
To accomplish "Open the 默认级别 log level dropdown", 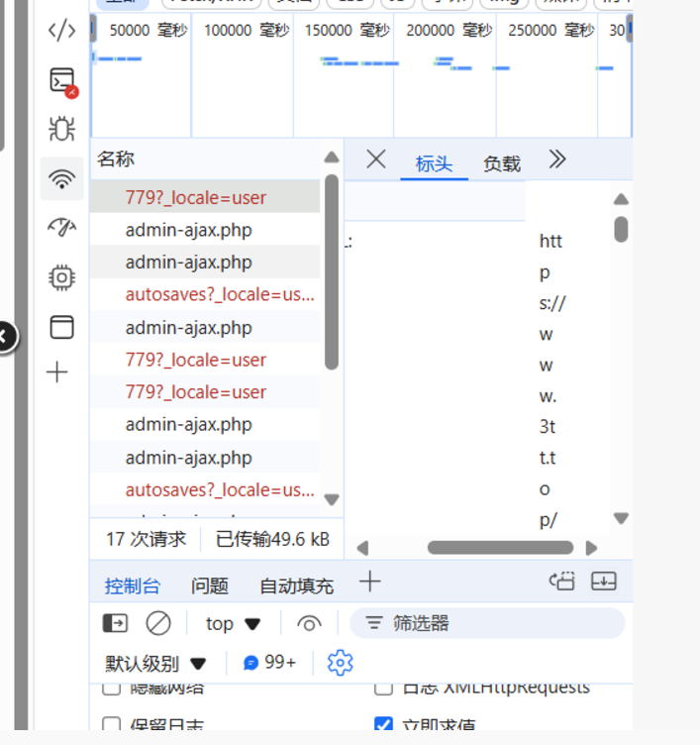I will [x=155, y=664].
